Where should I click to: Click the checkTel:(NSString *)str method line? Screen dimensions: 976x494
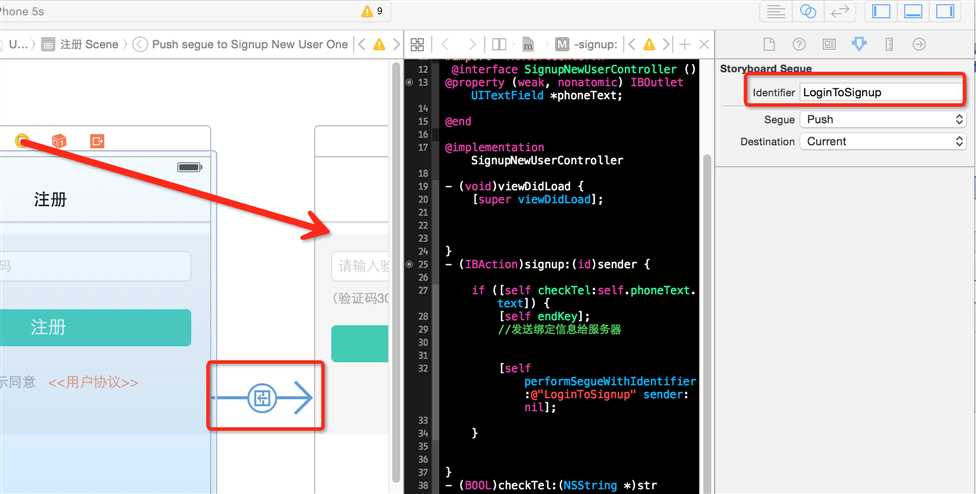[x=551, y=485]
